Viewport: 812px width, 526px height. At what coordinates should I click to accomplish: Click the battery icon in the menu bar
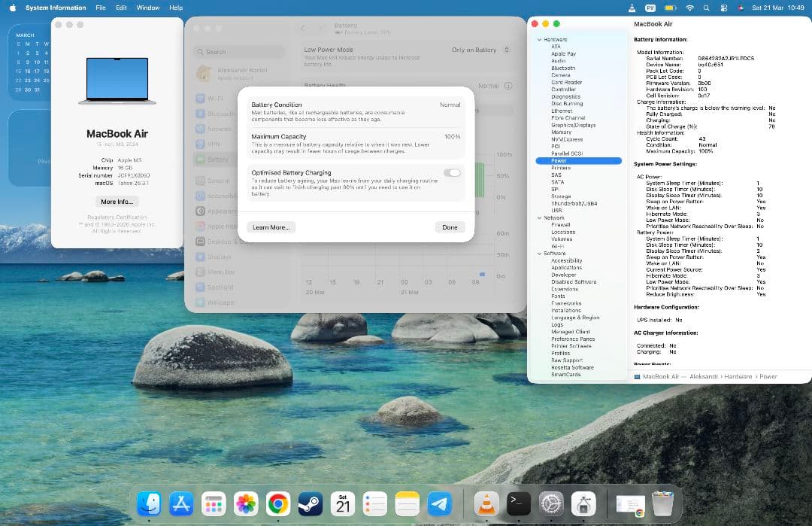coord(668,8)
